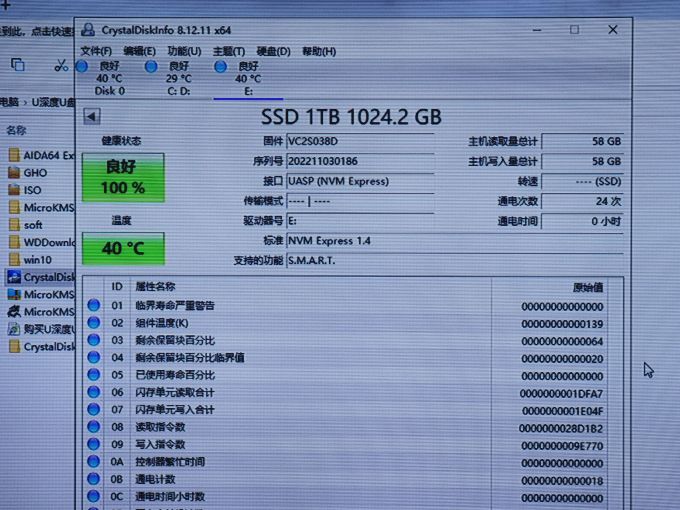Click status dot for attribute 01
680x510 pixels.
(x=94, y=305)
